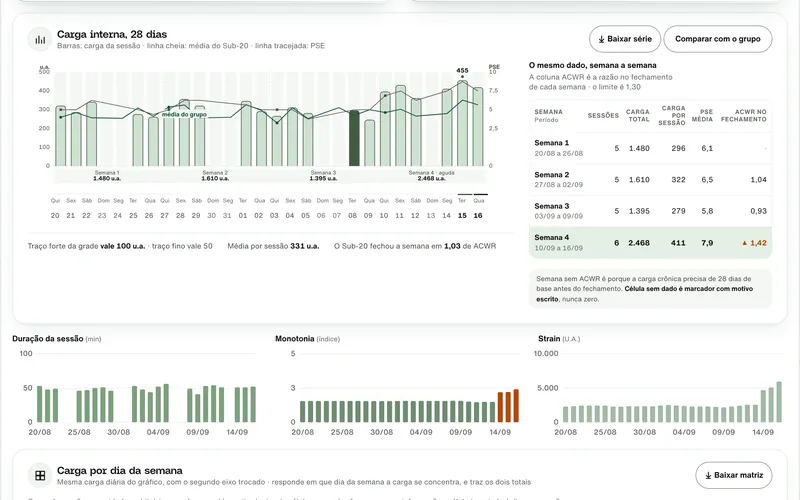Select the Semana 3 1.395 u.a. band under the chart
Image resolution: width=800 pixels, height=500 pixels.
click(x=323, y=176)
